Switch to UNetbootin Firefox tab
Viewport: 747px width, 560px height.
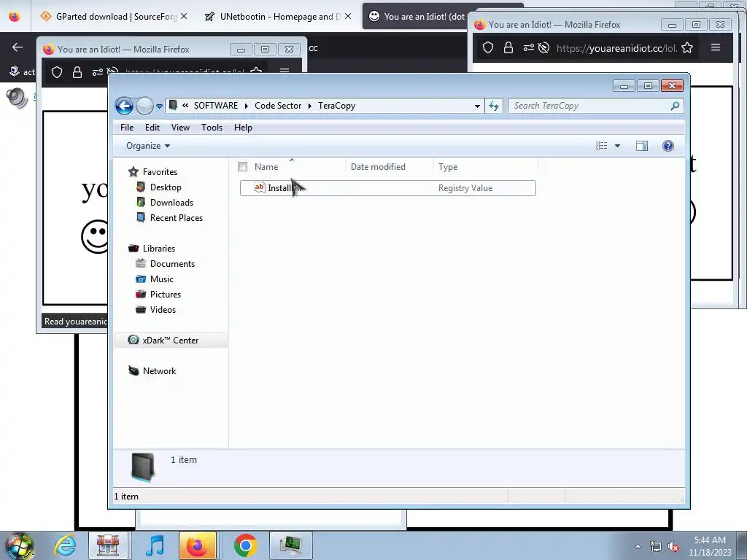(279, 17)
